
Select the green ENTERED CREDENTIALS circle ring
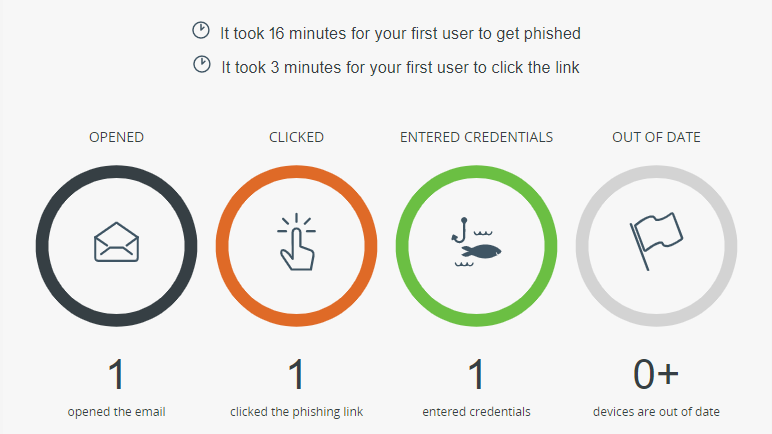pos(477,246)
